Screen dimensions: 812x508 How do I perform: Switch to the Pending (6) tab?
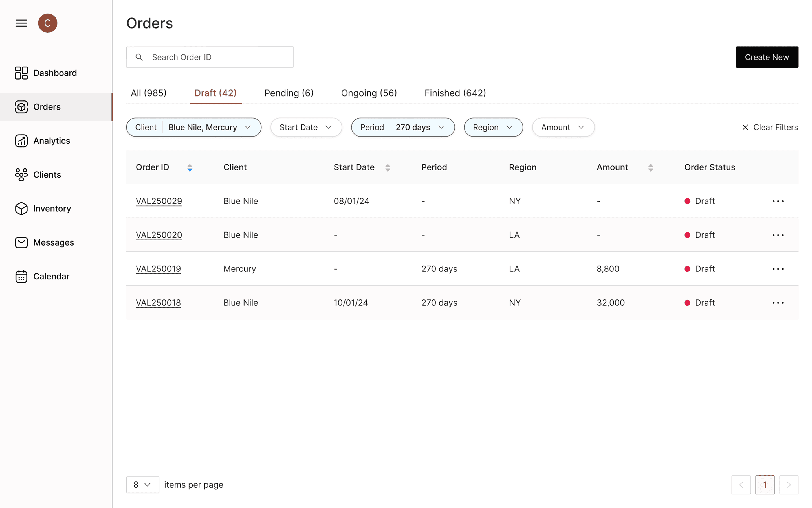289,93
